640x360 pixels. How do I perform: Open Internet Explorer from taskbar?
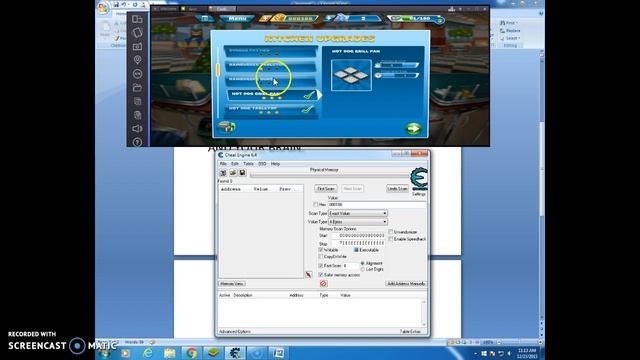[x=147, y=353]
